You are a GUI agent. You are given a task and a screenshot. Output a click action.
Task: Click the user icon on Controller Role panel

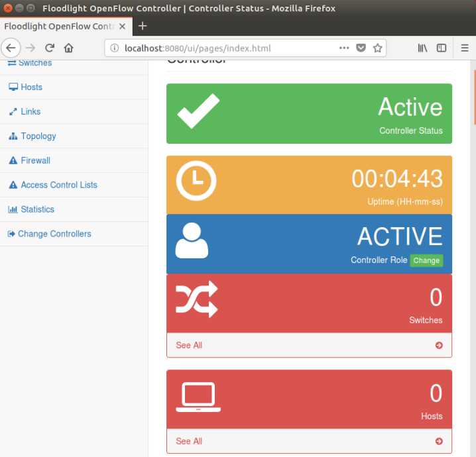tap(192, 240)
